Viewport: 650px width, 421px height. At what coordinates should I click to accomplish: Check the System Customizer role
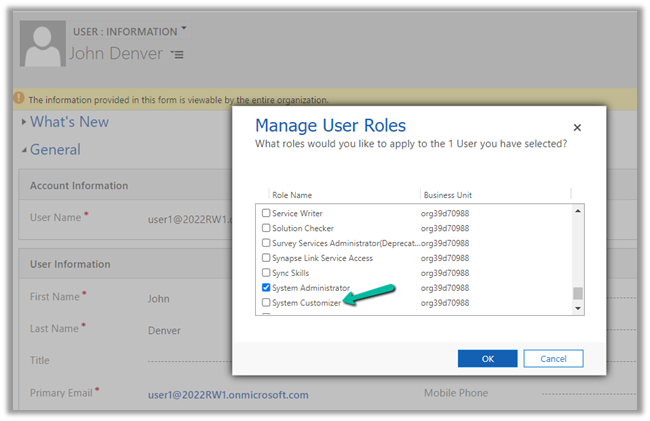(x=266, y=302)
